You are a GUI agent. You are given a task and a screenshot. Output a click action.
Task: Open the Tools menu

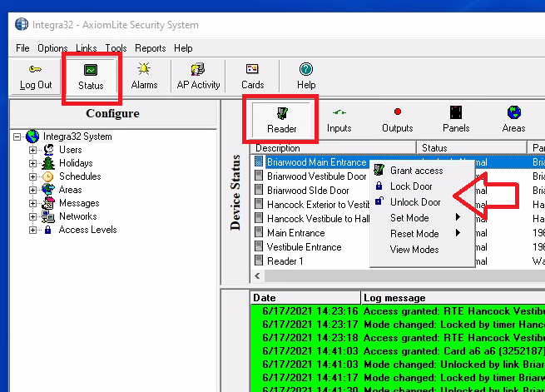click(x=116, y=48)
